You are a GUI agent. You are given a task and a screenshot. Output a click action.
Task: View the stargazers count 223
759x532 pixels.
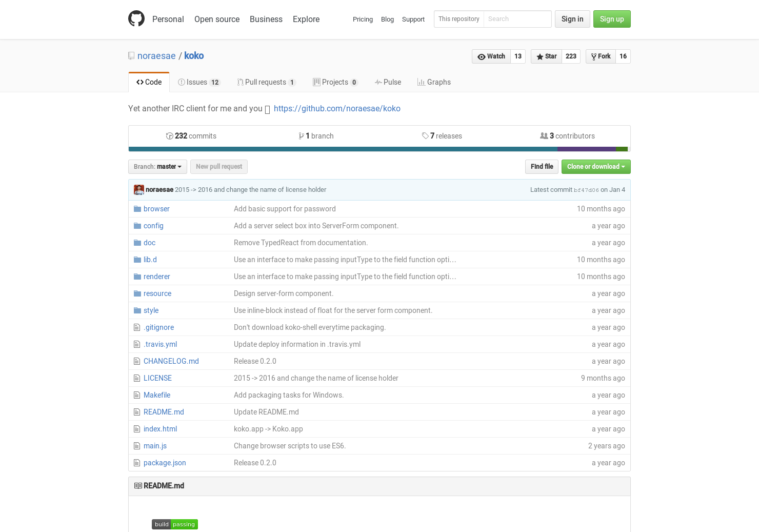coord(571,56)
